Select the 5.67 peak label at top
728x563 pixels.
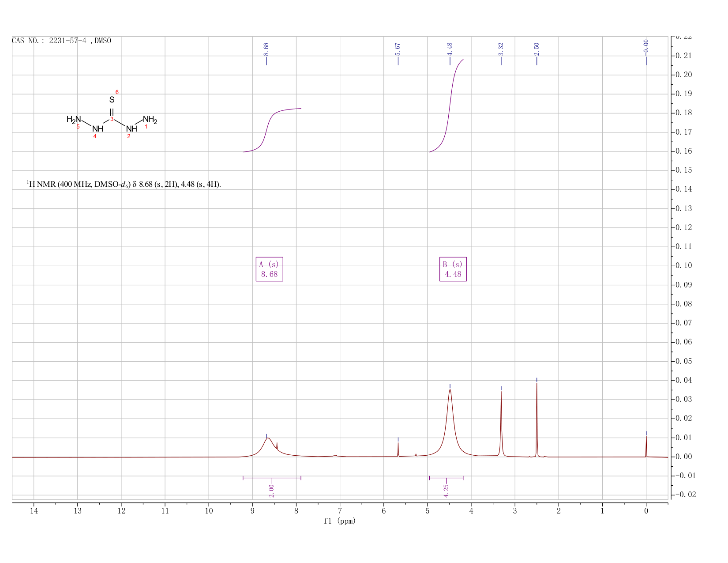coord(398,49)
